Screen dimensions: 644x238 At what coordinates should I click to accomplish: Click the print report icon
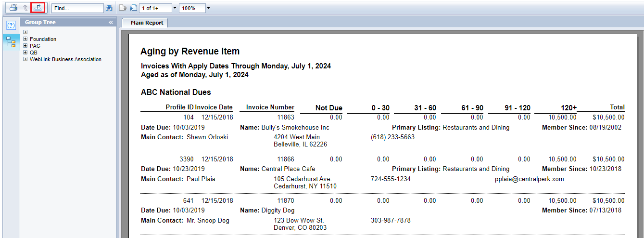(x=13, y=8)
